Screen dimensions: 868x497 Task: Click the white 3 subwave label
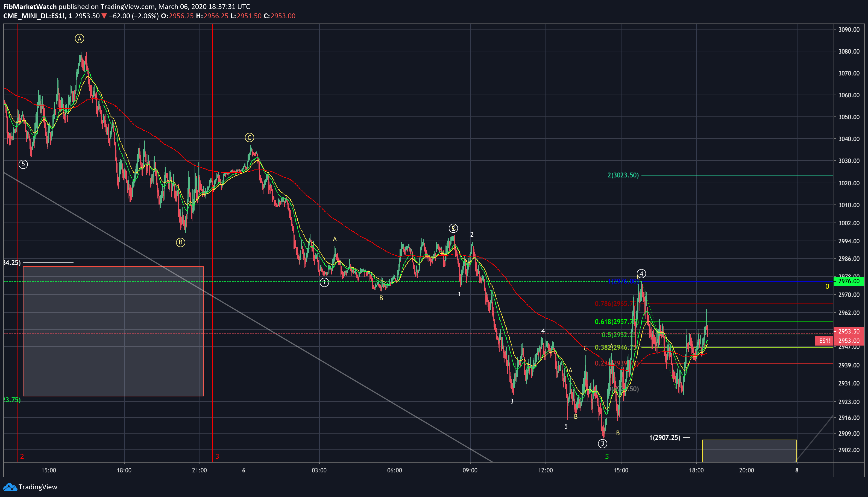(512, 401)
